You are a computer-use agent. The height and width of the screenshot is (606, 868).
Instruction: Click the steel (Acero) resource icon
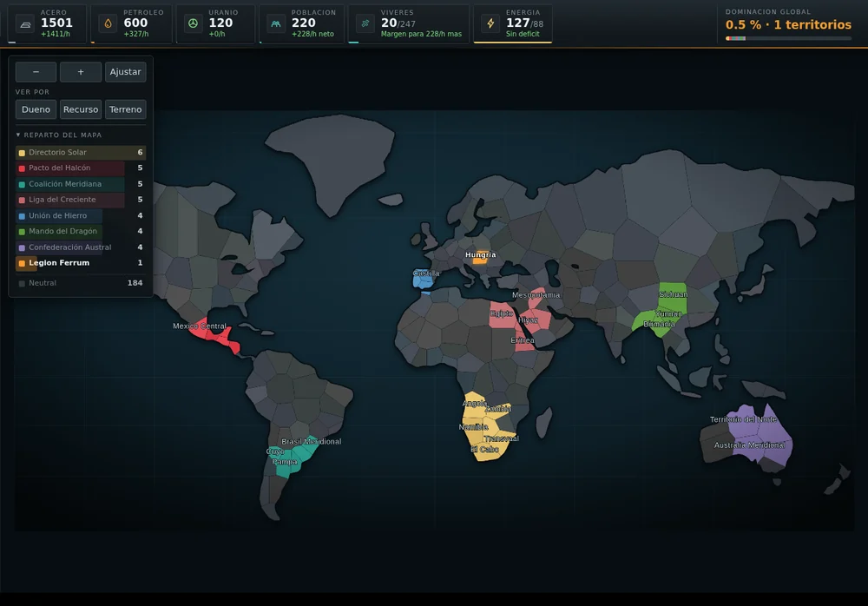[x=25, y=23]
